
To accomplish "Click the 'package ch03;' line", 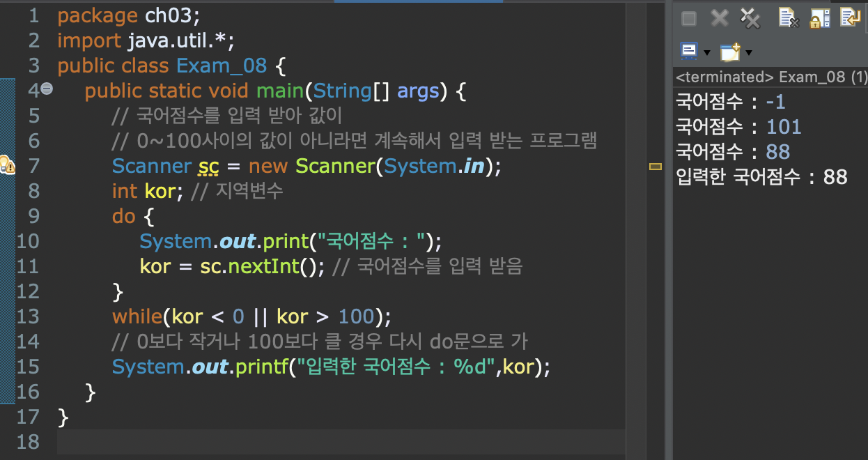I will click(129, 15).
